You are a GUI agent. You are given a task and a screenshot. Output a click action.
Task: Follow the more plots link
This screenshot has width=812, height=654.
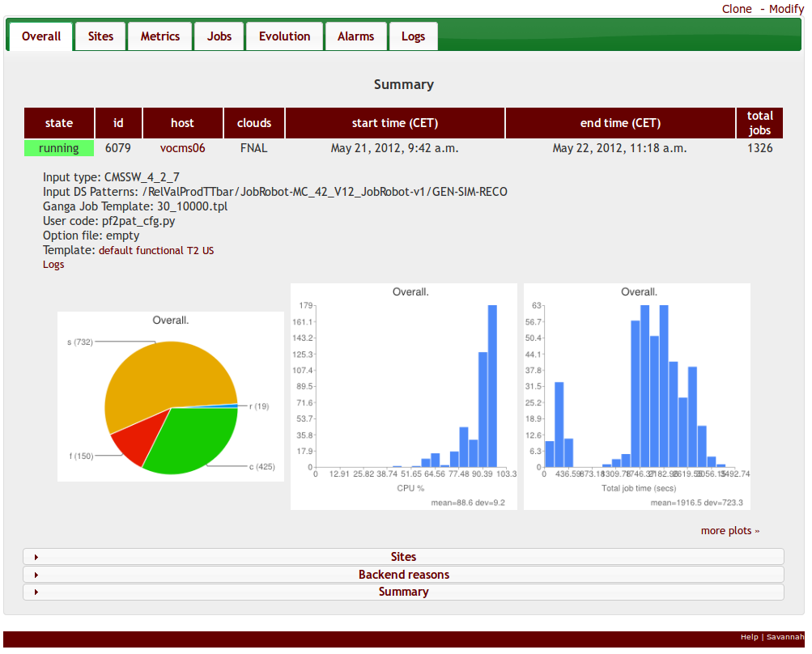(729, 531)
